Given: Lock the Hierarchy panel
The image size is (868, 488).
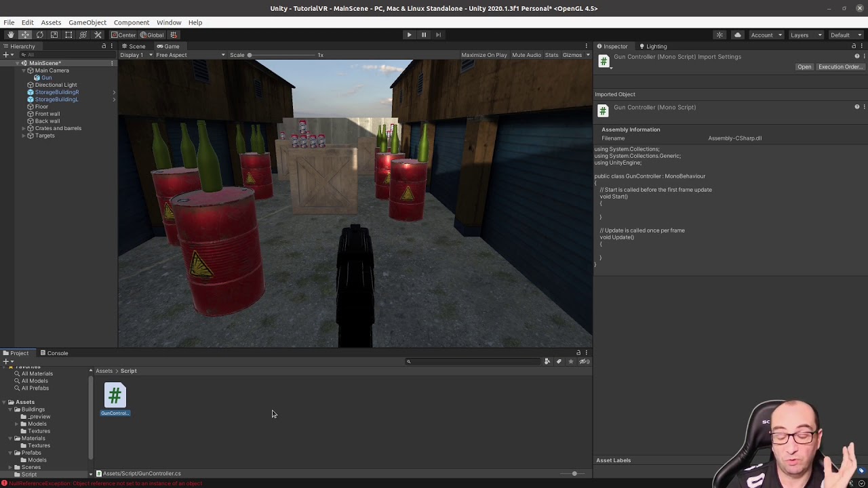Looking at the screenshot, I should (104, 46).
